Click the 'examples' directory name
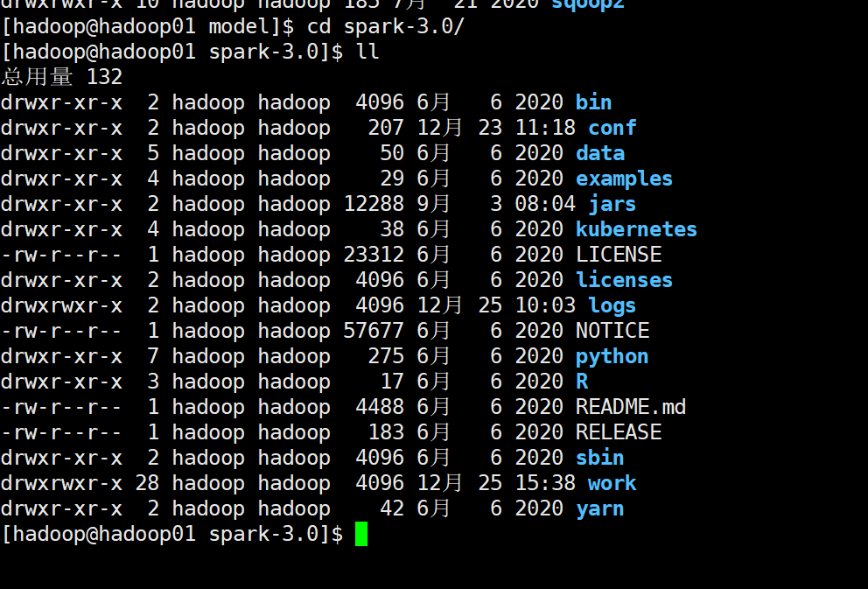 tap(624, 179)
